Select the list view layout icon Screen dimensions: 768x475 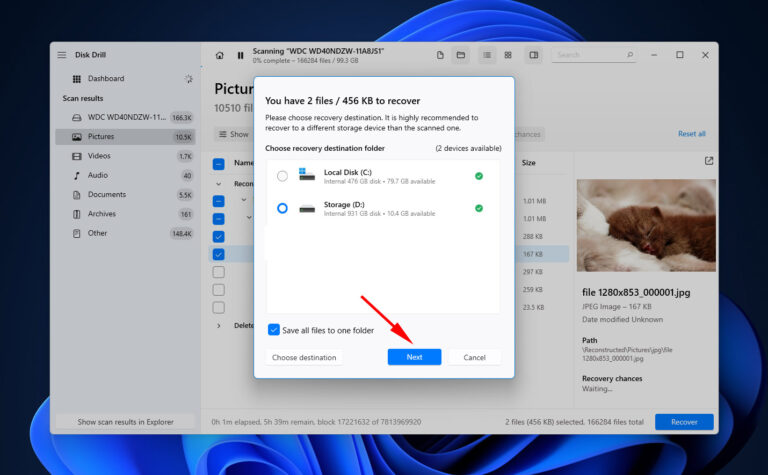(487, 55)
